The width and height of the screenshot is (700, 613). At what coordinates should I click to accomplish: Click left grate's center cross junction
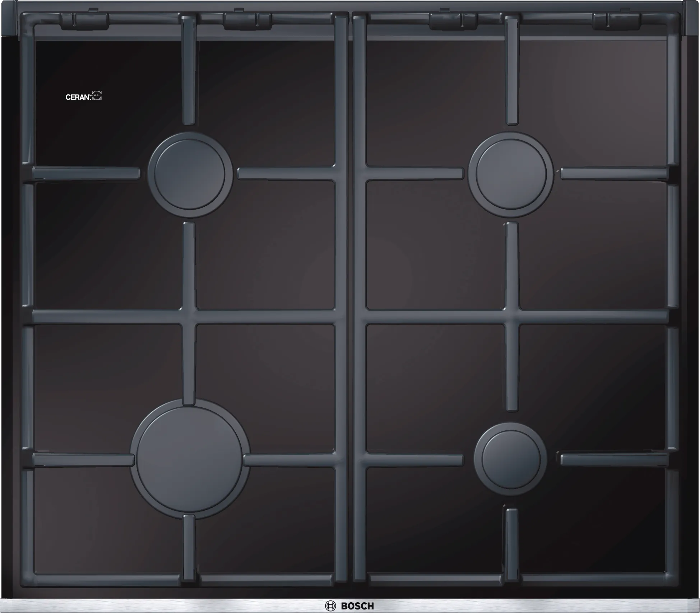pos(189,317)
